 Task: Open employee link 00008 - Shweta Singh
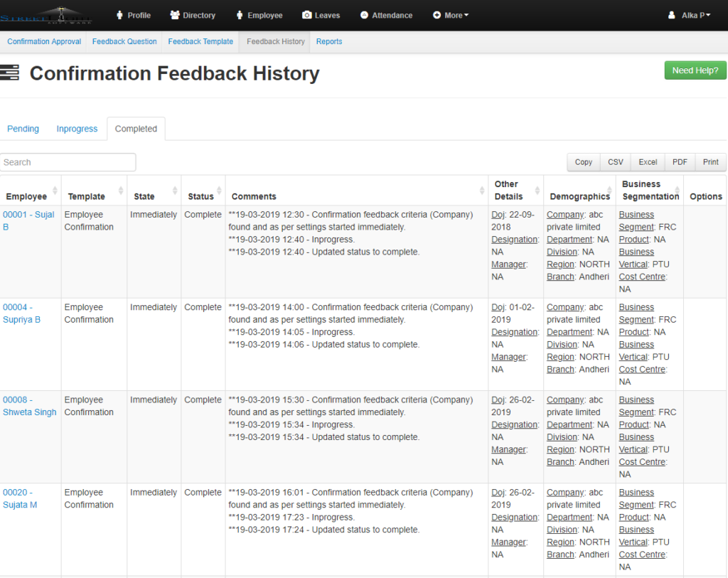coord(29,406)
